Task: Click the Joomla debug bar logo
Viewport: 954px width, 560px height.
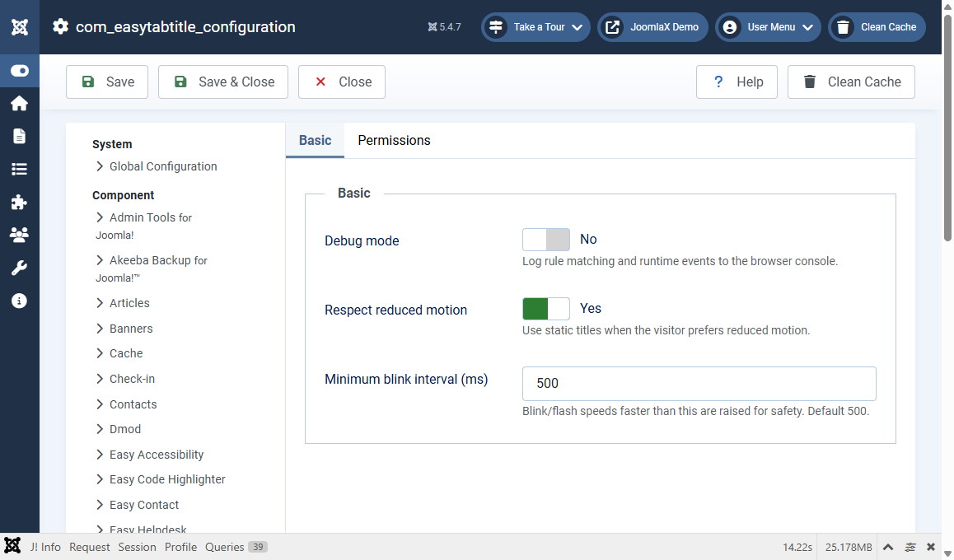Action: 12,545
